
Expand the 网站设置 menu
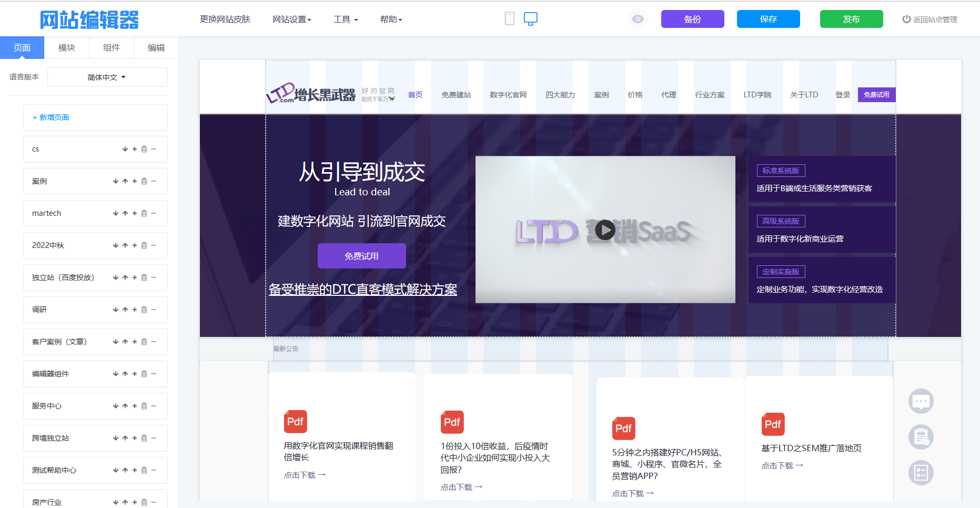click(x=291, y=19)
